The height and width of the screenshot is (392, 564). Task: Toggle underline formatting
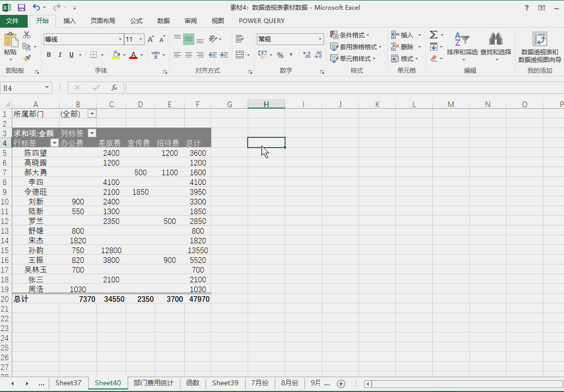point(70,55)
